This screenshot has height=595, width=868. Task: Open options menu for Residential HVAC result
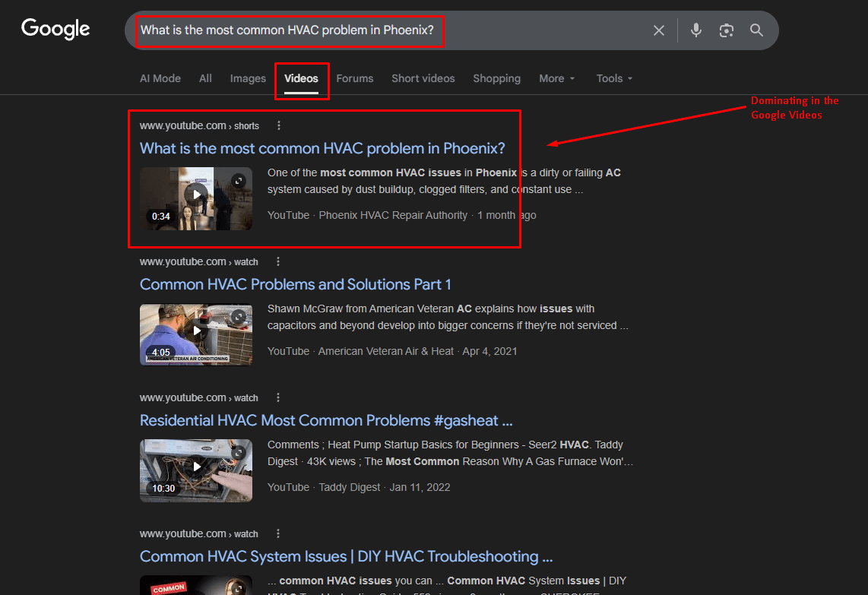coord(278,397)
